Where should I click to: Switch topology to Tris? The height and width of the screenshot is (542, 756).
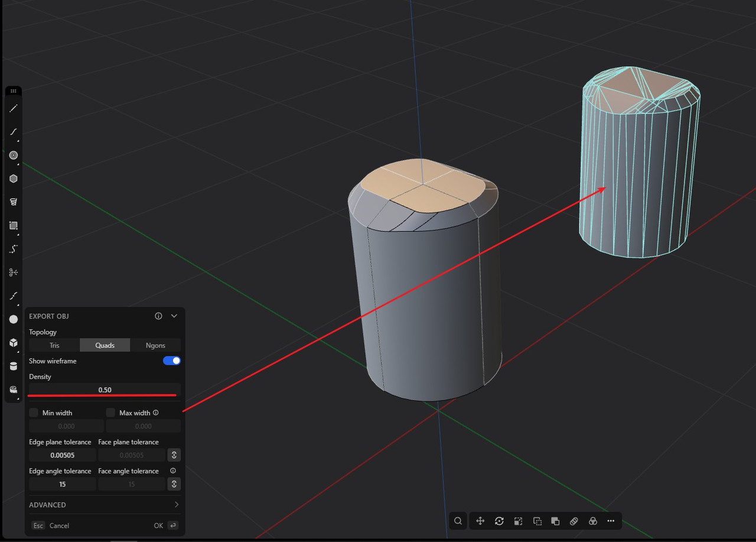(54, 345)
